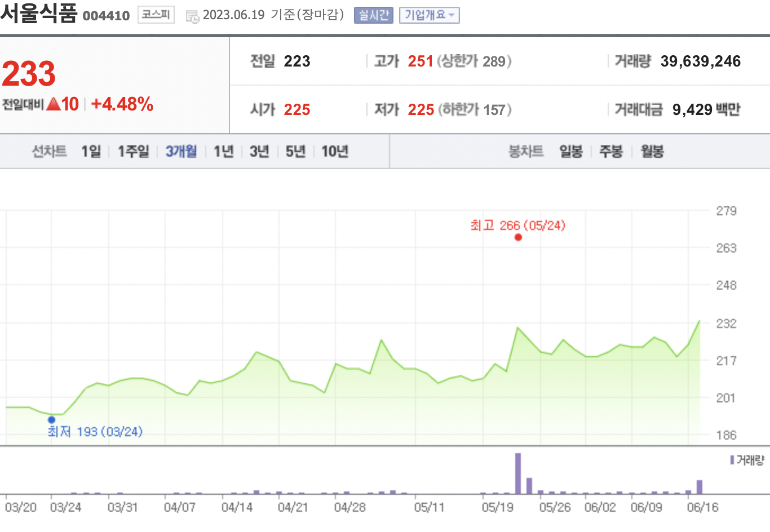Switch to 일봉 candlestick chart
This screenshot has height=532, width=770.
pos(570,151)
